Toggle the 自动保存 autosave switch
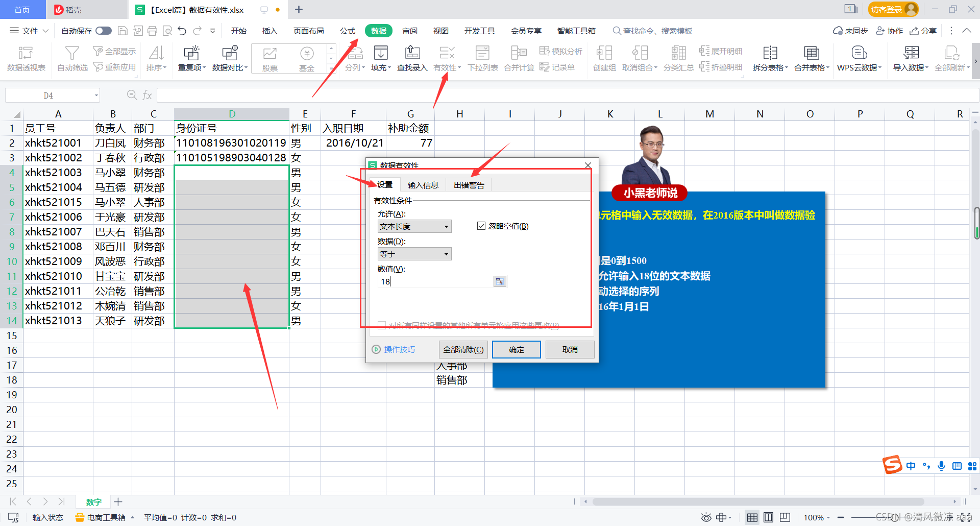Image resolution: width=980 pixels, height=526 pixels. pos(103,30)
